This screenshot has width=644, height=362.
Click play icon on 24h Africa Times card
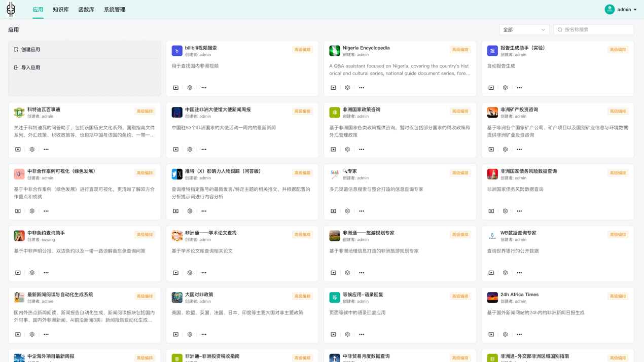pos(491,335)
